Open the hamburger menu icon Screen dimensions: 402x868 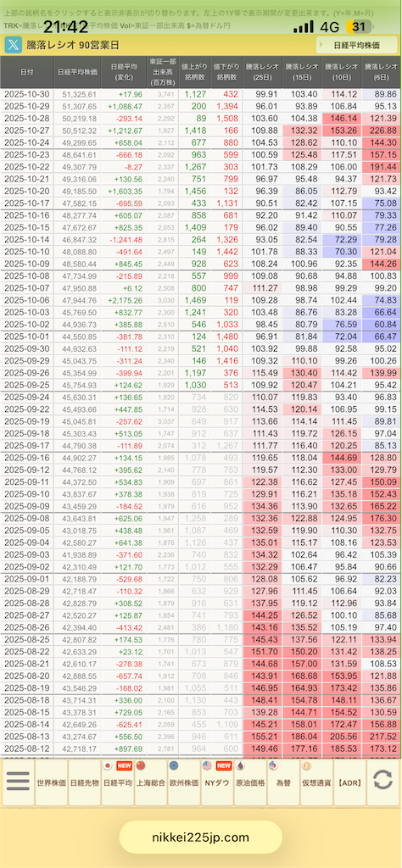click(x=18, y=782)
